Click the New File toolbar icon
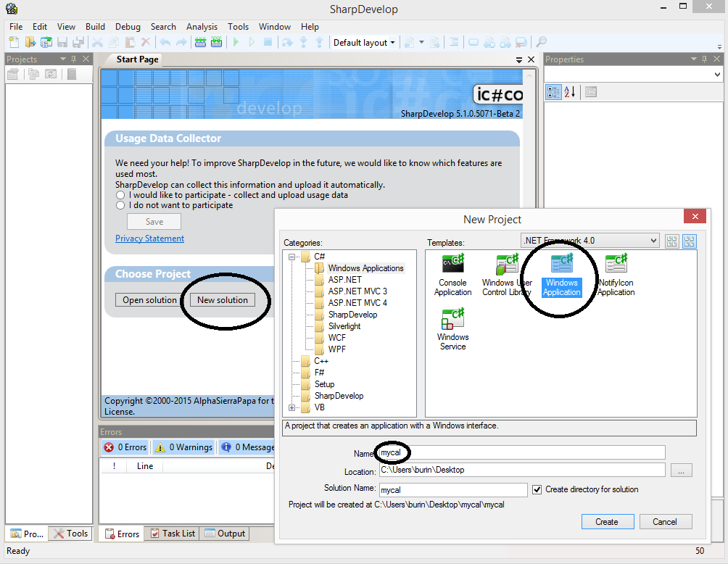Image resolution: width=728 pixels, height=564 pixels. pos(14,43)
